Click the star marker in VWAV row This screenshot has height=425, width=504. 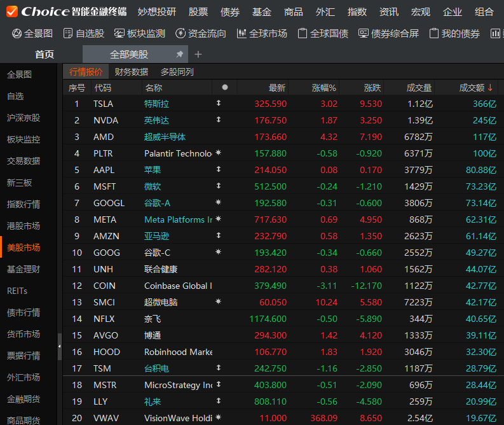(x=219, y=417)
